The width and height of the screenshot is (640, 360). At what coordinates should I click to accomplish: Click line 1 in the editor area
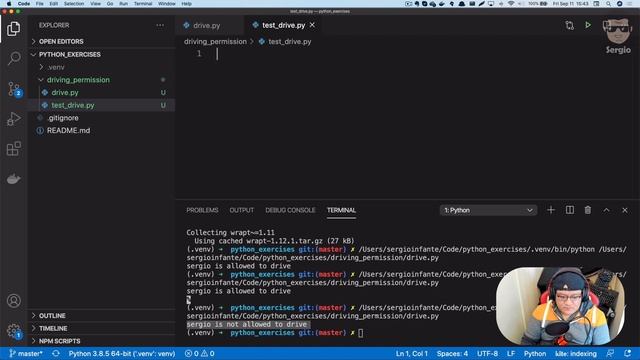pos(404,54)
